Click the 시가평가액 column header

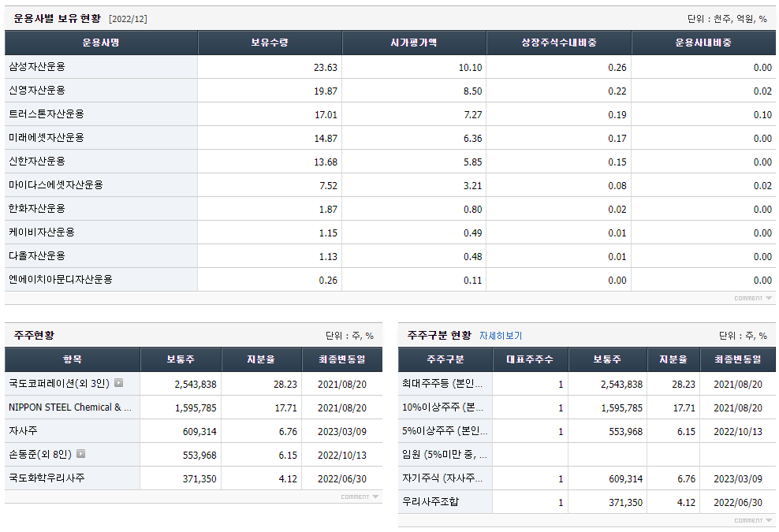pyautogui.click(x=414, y=43)
